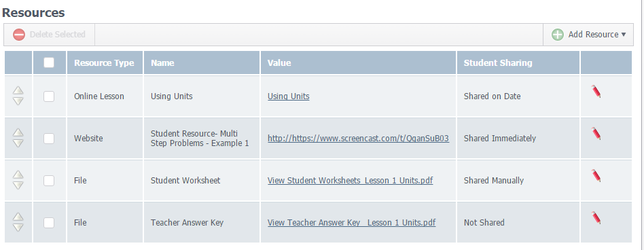Open the Add Resource dropdown arrow
644x250 pixels.
[624, 35]
